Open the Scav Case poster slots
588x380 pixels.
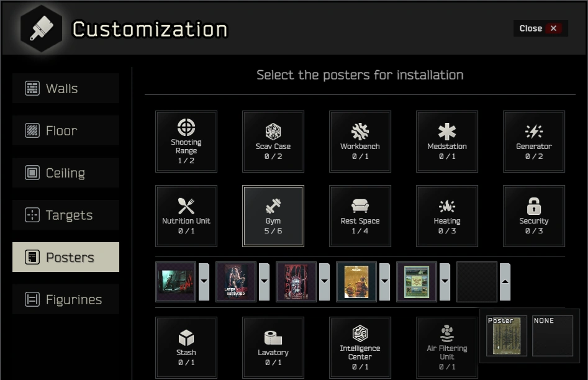(273, 142)
